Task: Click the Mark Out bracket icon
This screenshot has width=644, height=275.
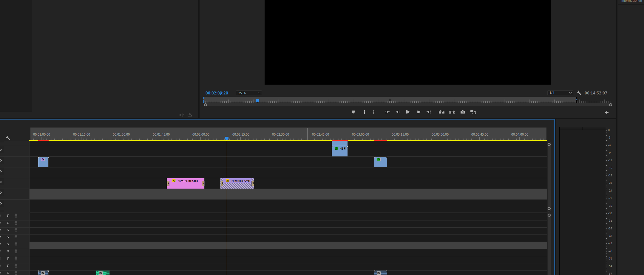Action: 374,112
